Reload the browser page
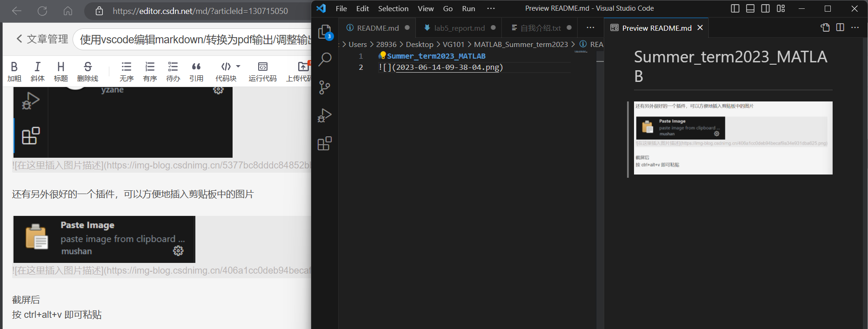Screen dimensions: 868x329 click(x=42, y=11)
